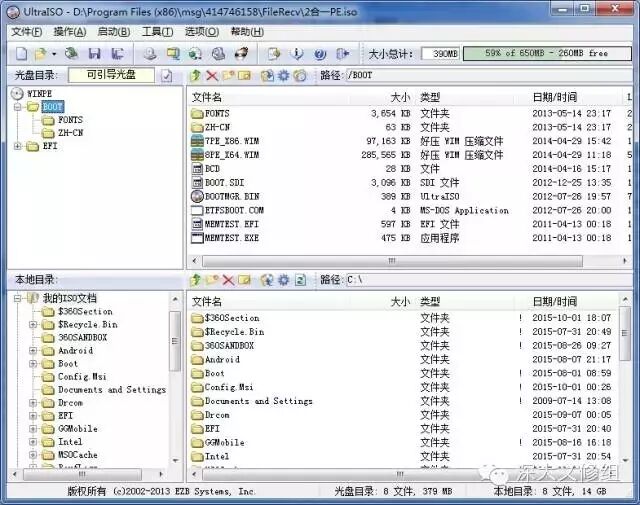Expand the Drcom folder in local tree
640x505 pixels.
[x=33, y=403]
